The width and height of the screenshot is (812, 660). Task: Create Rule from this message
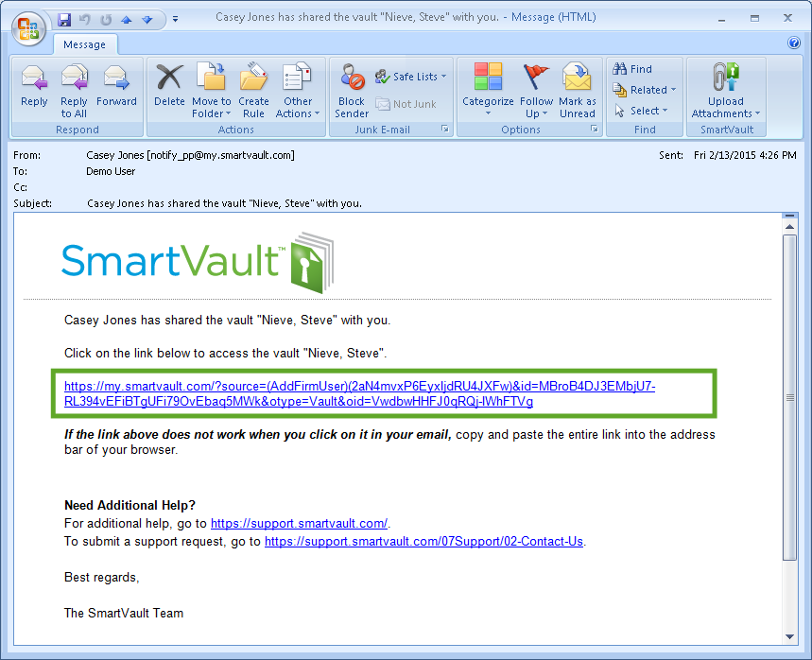[x=253, y=91]
